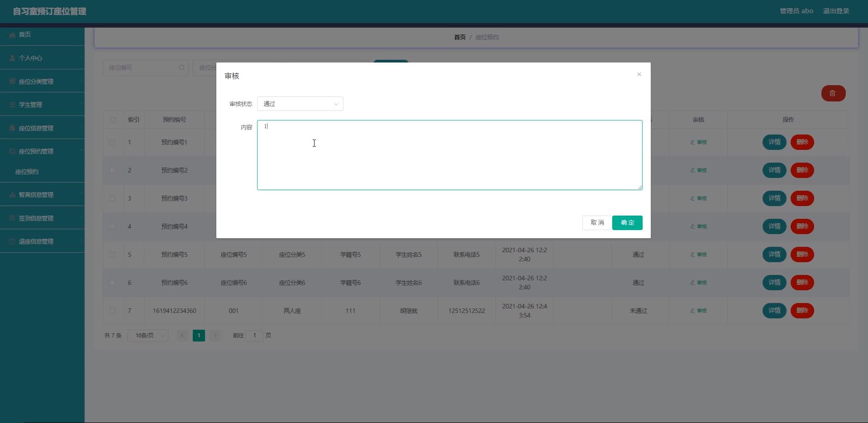Click the user icon beside 个人中心
868x423 pixels.
click(x=12, y=58)
